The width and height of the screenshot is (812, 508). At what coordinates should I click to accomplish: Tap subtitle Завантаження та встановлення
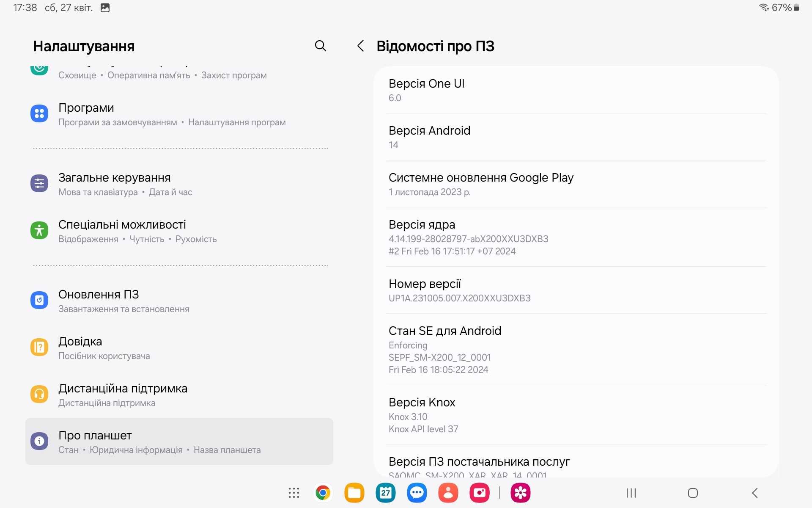pos(124,309)
